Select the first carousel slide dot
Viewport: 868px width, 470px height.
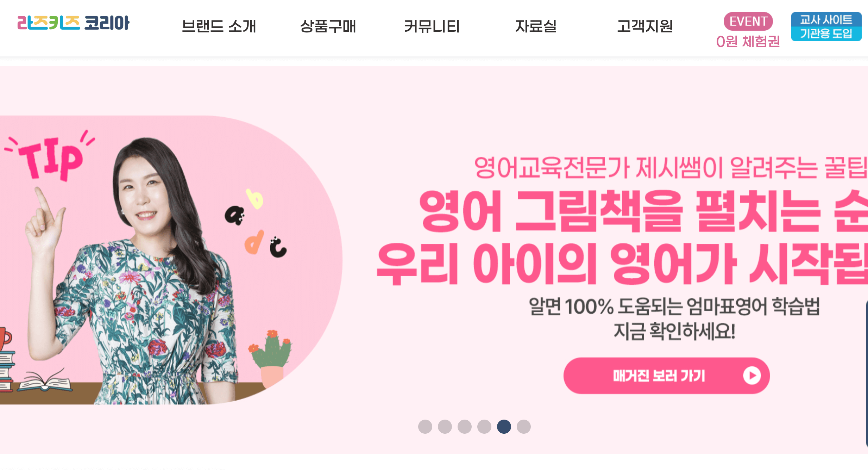point(425,426)
